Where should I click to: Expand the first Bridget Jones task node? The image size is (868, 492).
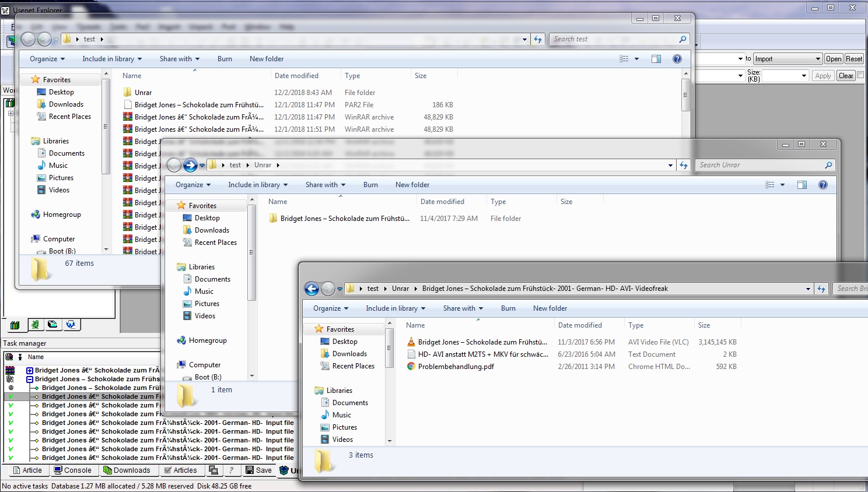(x=30, y=370)
